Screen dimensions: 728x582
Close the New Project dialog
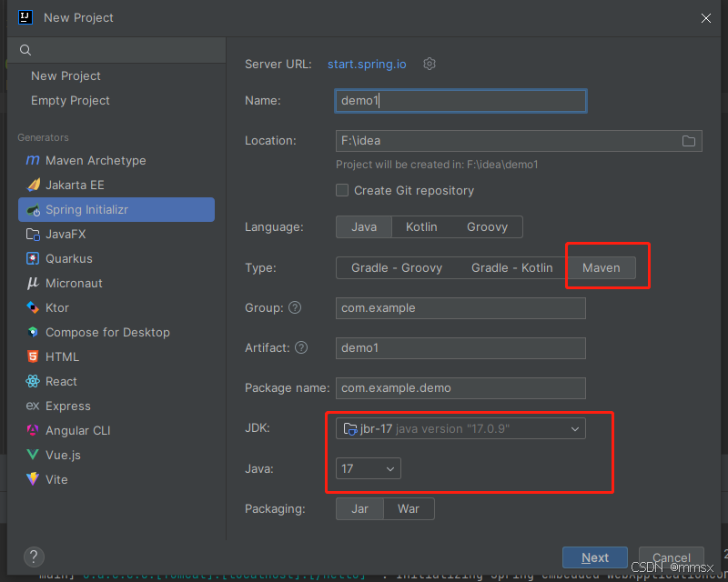click(x=706, y=18)
